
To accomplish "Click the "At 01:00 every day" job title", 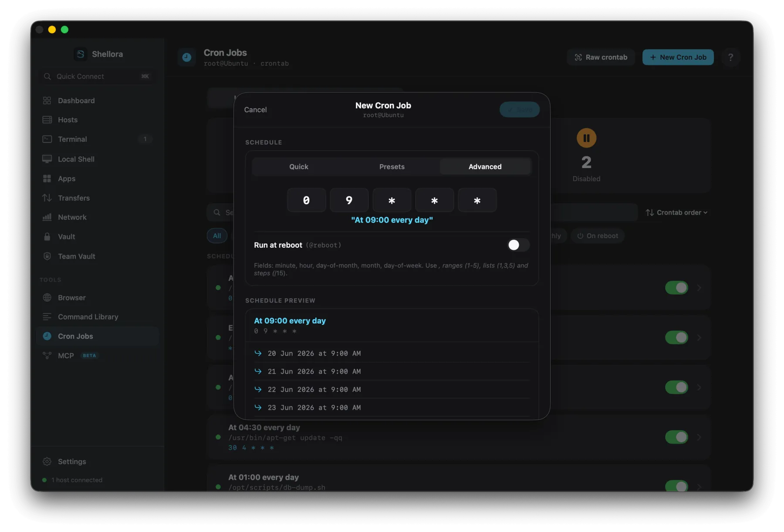I will pyautogui.click(x=264, y=477).
